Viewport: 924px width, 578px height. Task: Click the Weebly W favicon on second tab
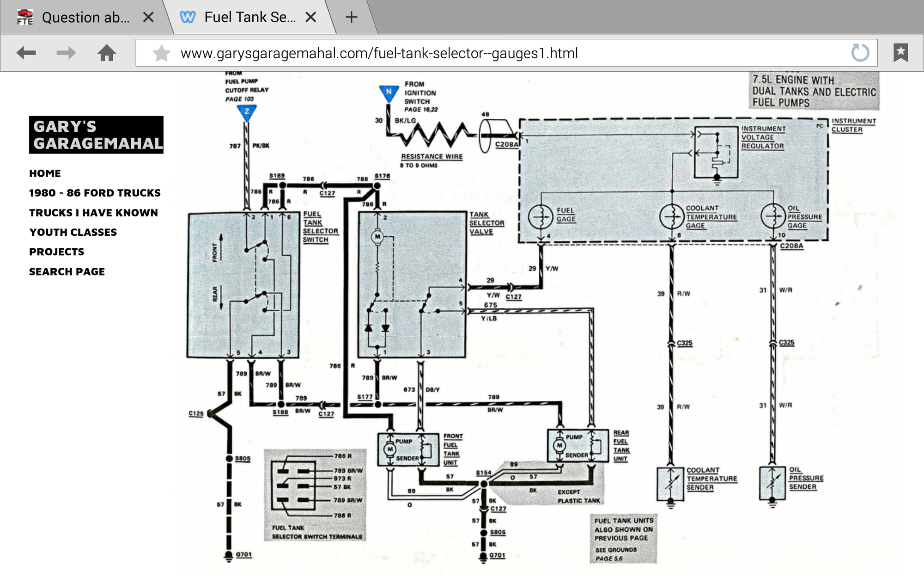(x=188, y=17)
